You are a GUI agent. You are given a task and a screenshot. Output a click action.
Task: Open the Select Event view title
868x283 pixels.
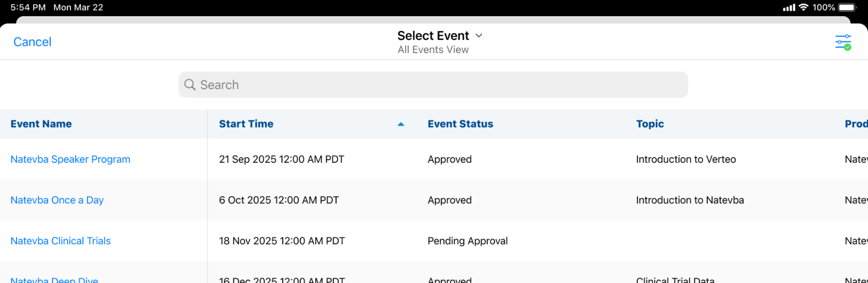coord(433,36)
